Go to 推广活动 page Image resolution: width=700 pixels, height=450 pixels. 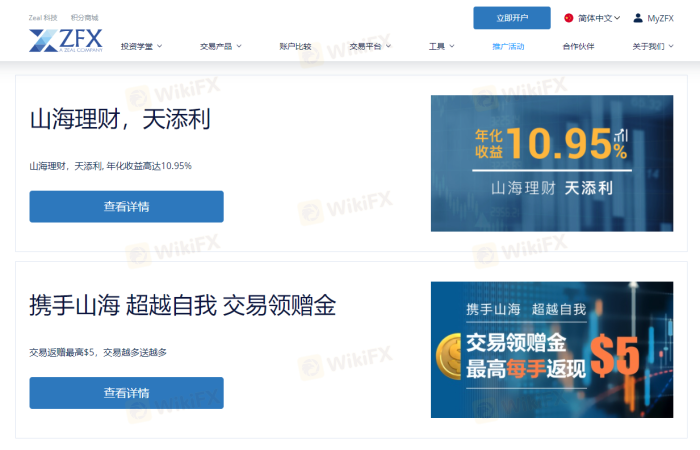click(508, 46)
